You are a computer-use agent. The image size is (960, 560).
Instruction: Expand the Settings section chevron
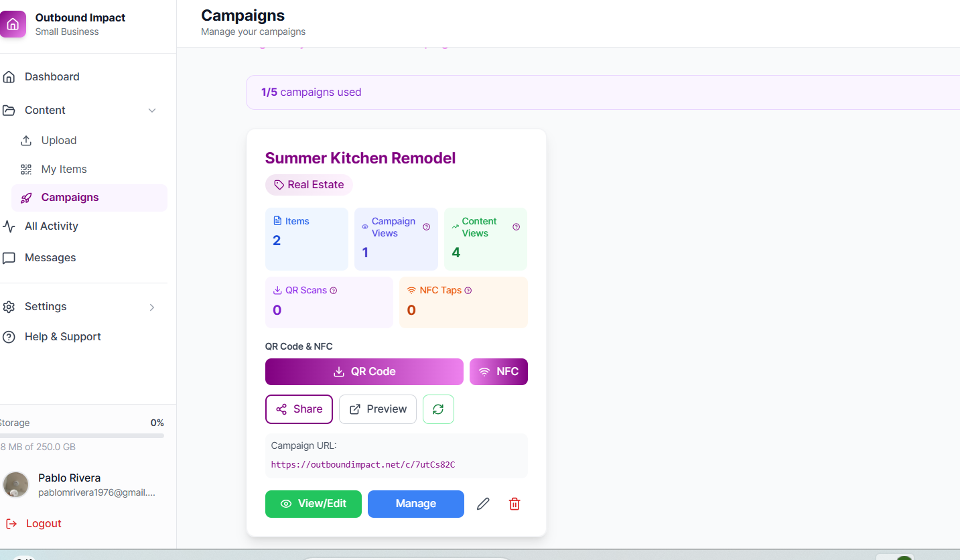(152, 307)
